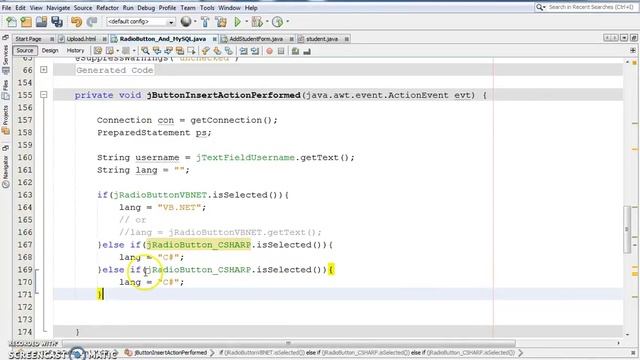Build the project with the hammer icon

click(x=205, y=22)
